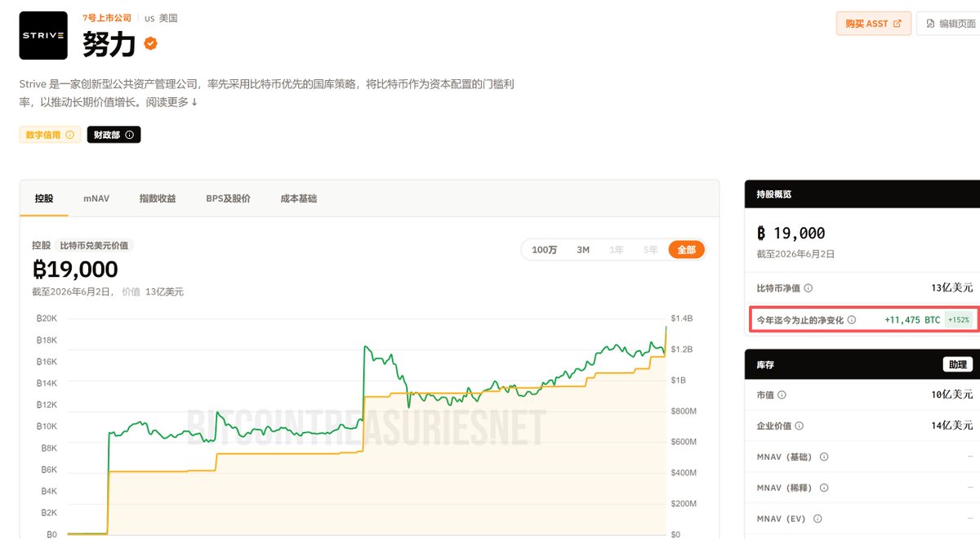Select the 5年 time range

tap(650, 250)
